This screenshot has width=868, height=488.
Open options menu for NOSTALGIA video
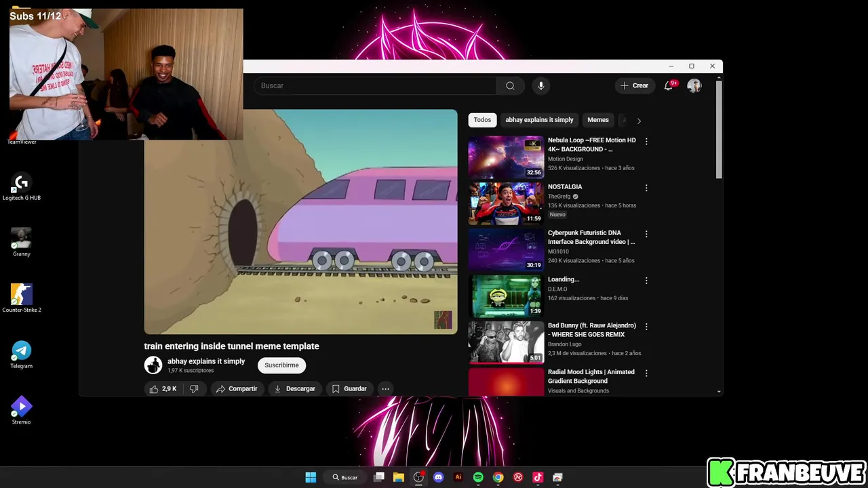(x=646, y=188)
